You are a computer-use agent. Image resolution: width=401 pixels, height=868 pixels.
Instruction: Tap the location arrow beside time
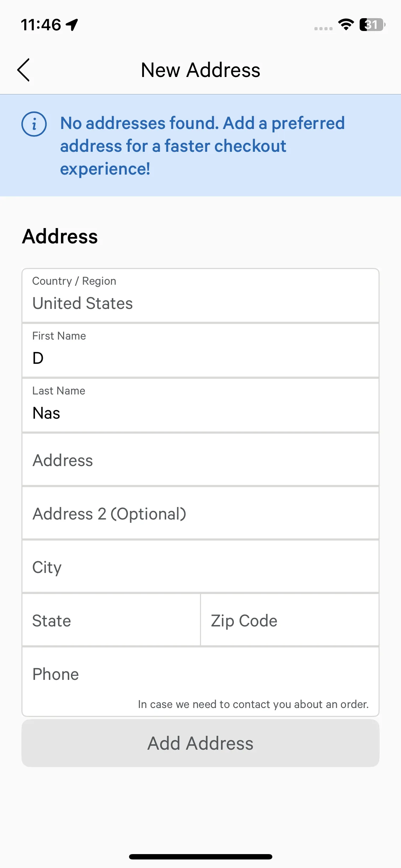pos(72,25)
